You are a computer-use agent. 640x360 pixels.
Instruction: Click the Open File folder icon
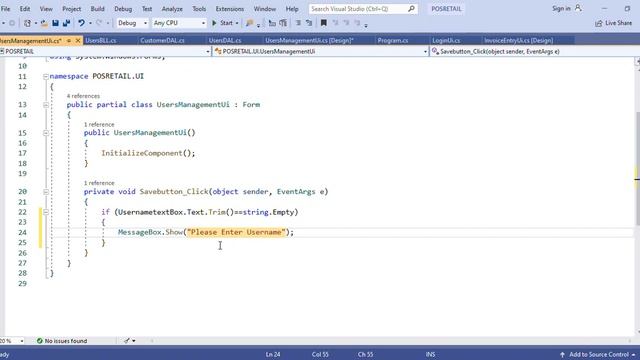point(44,23)
